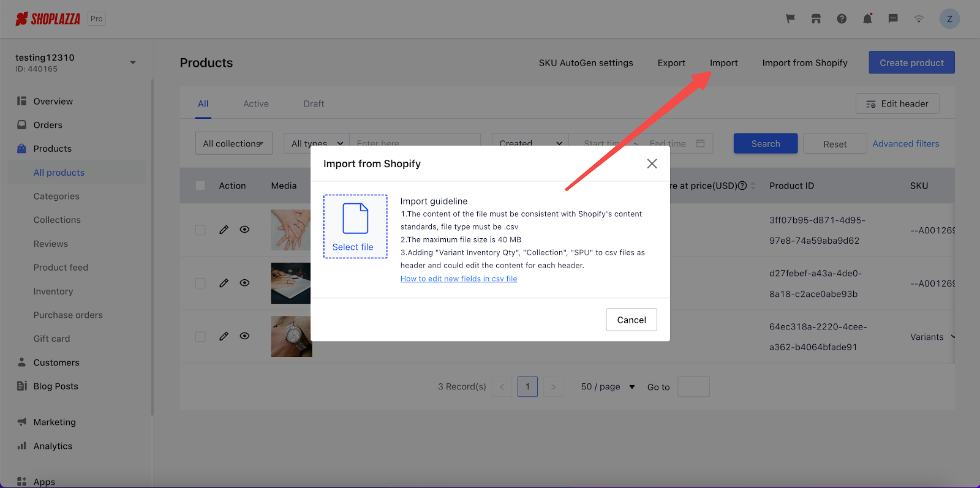Image resolution: width=980 pixels, height=488 pixels.
Task: Open the chat message icon
Action: [893, 19]
